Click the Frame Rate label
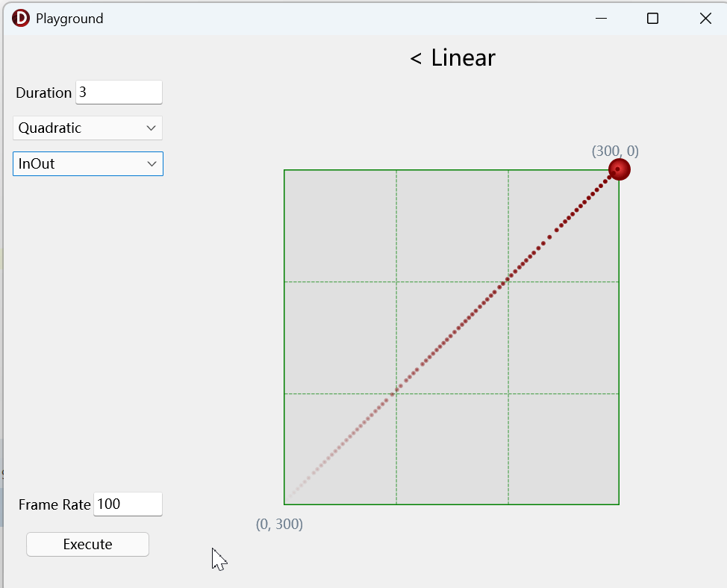The image size is (727, 588). point(54,505)
